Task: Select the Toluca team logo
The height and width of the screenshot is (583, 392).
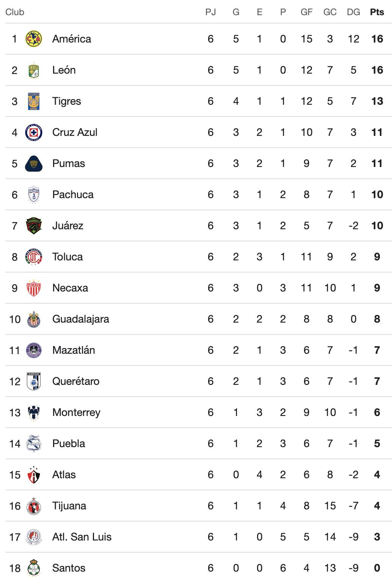Action: [x=33, y=257]
